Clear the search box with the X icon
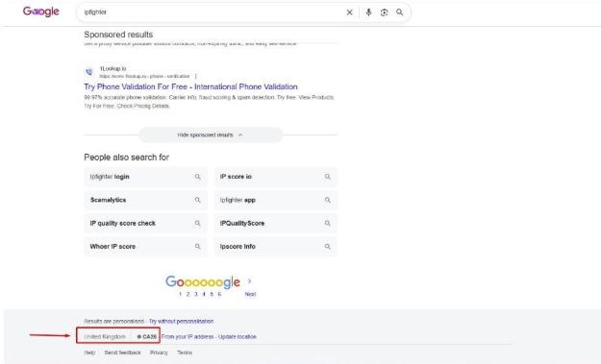Image resolution: width=601 pixels, height=364 pixels. [349, 12]
